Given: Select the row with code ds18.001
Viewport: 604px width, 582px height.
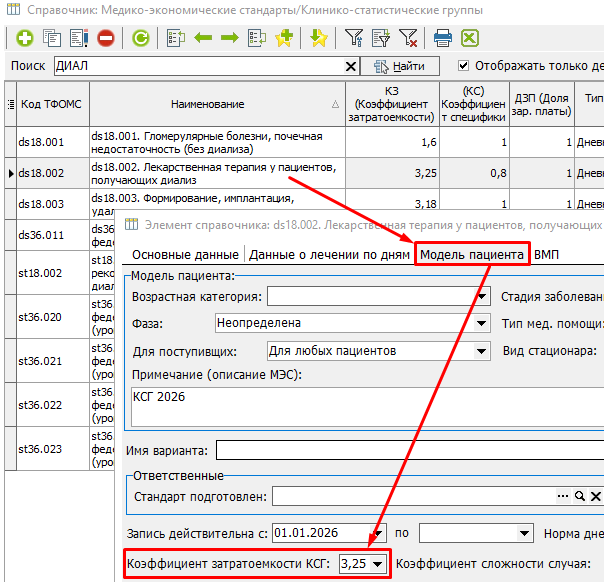Looking at the screenshot, I should tap(53, 142).
